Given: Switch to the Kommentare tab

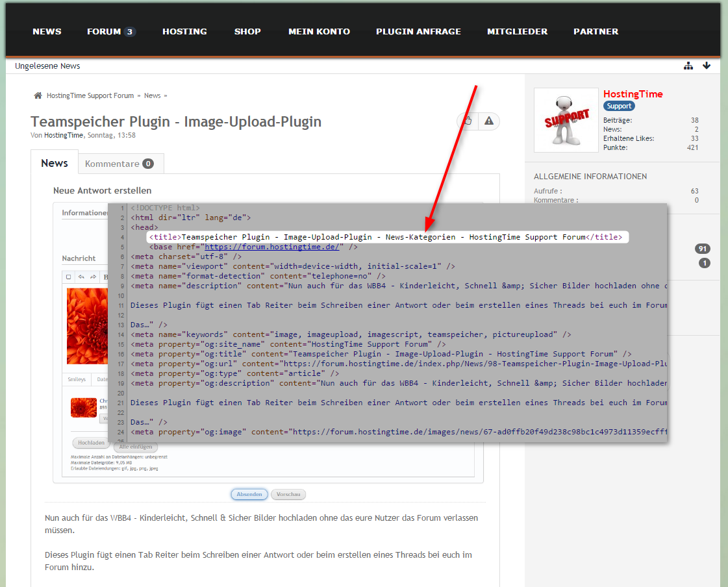Looking at the screenshot, I should click(x=119, y=164).
